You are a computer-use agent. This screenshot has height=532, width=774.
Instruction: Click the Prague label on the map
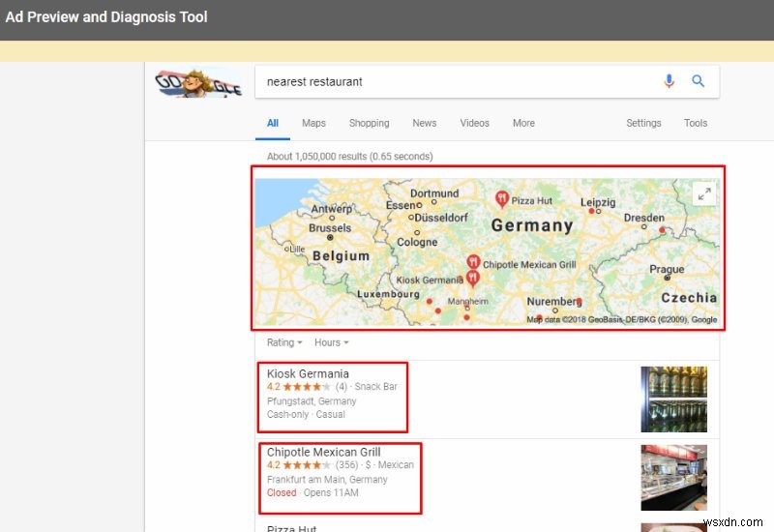(667, 270)
